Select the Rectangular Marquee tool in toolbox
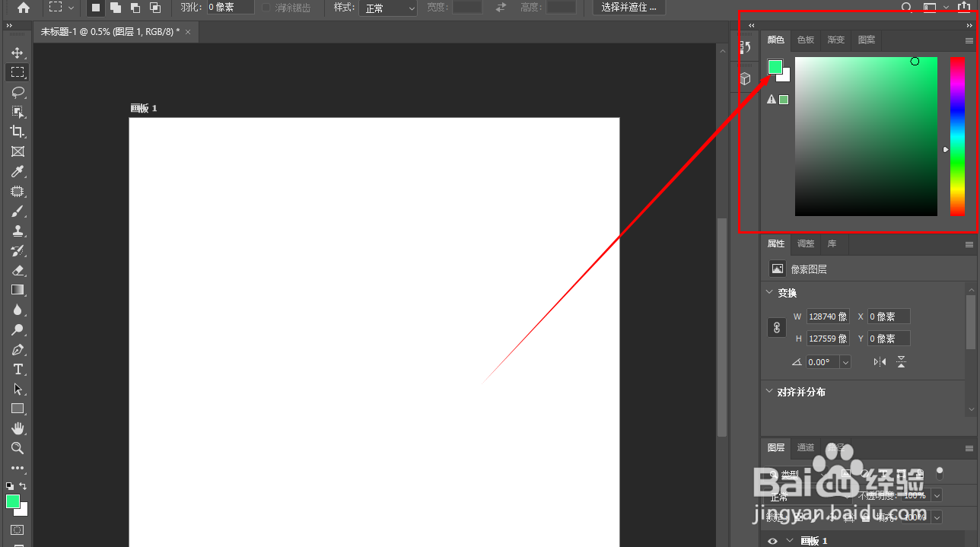This screenshot has width=980, height=547. [x=17, y=72]
